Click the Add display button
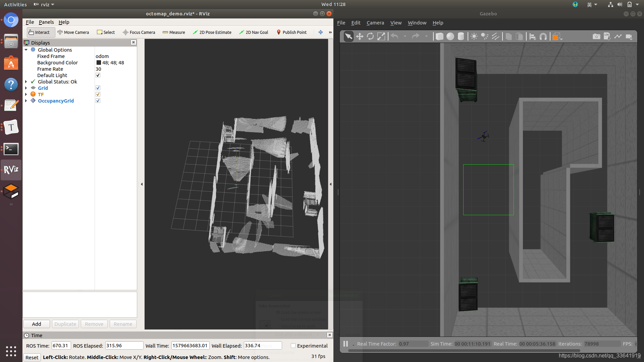The height and width of the screenshot is (362, 644). [37, 324]
